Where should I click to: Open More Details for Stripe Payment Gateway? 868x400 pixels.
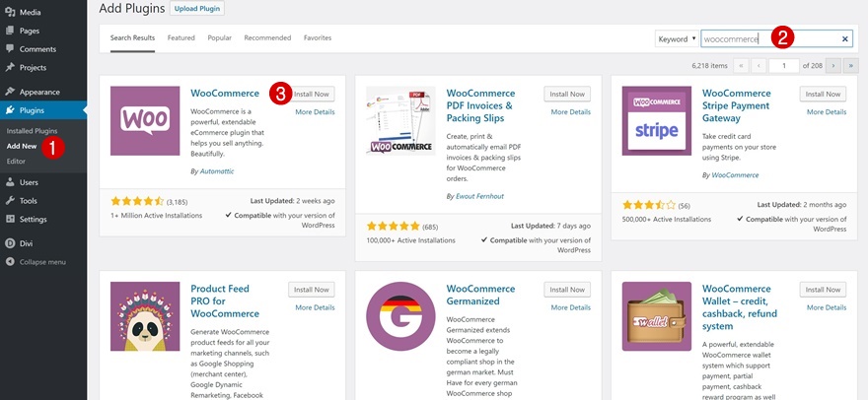[826, 112]
